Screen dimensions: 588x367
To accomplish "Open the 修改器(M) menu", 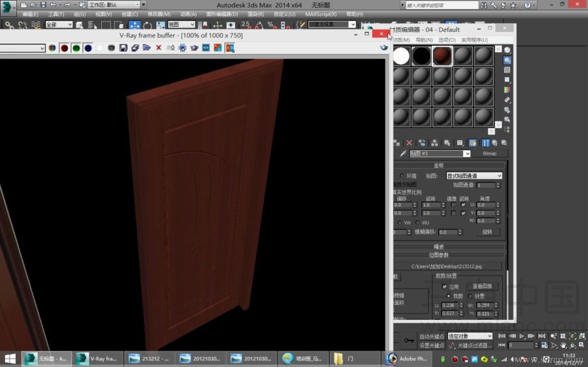I will [159, 14].
